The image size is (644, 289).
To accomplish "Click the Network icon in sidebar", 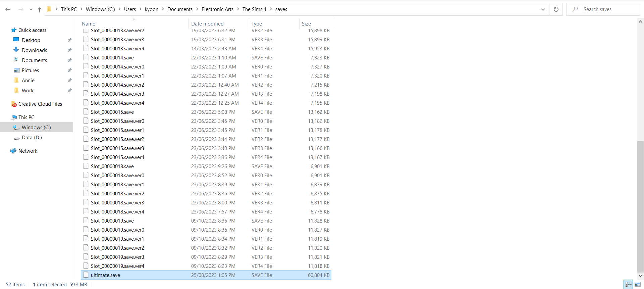I will (13, 151).
